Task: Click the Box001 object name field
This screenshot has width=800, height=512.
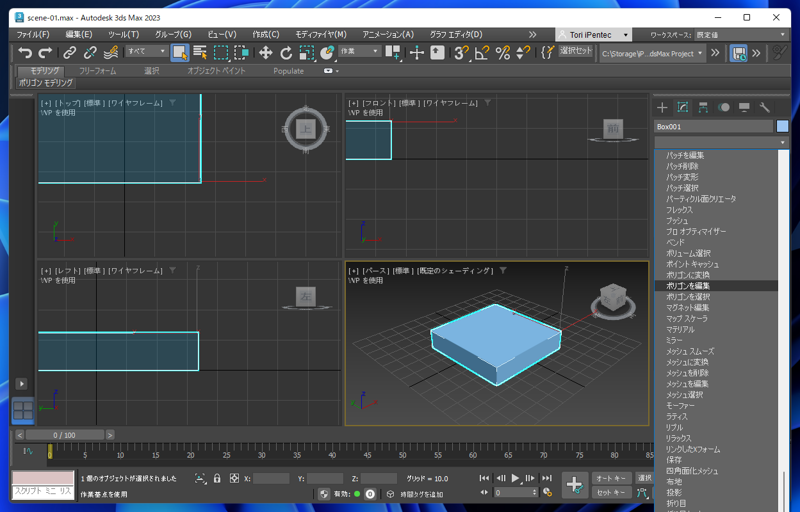Action: pos(713,126)
